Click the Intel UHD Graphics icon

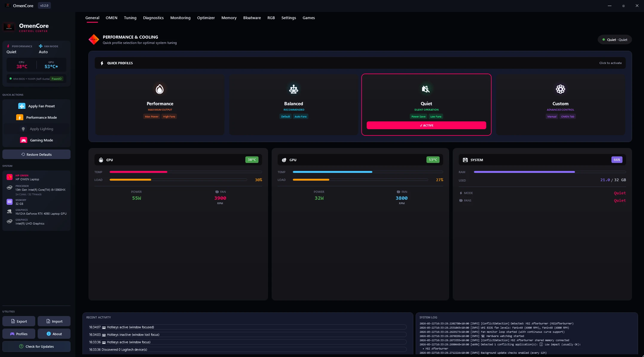[x=10, y=222]
